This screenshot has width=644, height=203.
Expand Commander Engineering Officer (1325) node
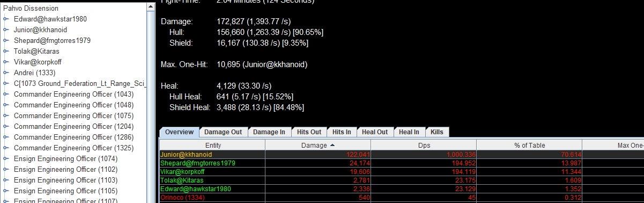pos(6,148)
